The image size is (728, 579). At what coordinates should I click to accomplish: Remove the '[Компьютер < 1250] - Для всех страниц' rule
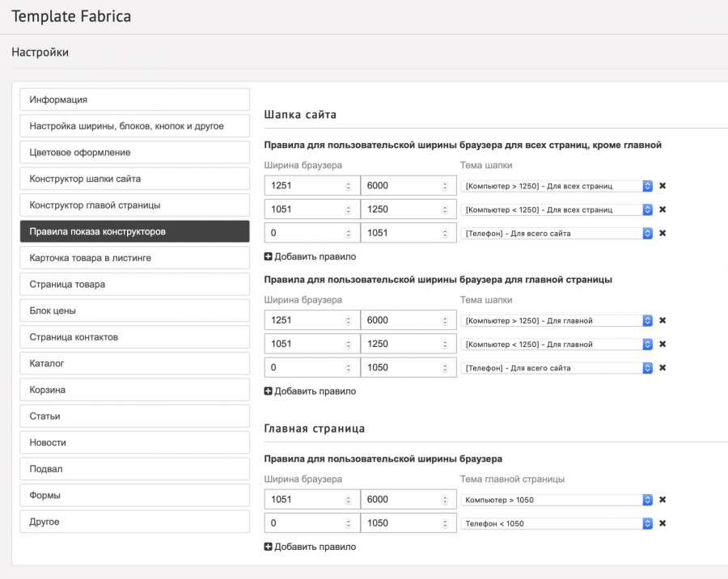click(662, 209)
